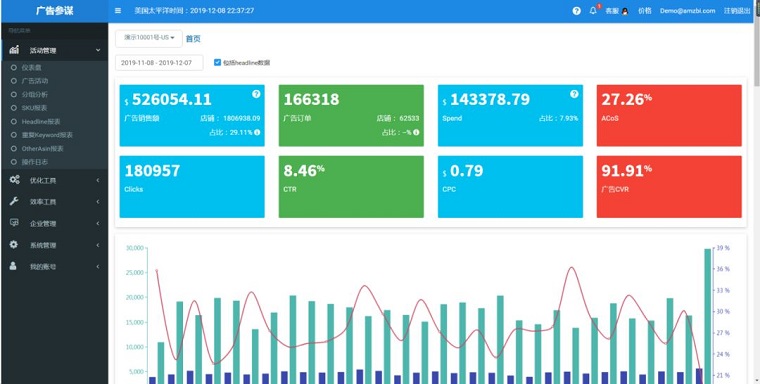Image resolution: width=760 pixels, height=384 pixels.
Task: Click the 0.79 CPC card
Action: click(x=510, y=187)
